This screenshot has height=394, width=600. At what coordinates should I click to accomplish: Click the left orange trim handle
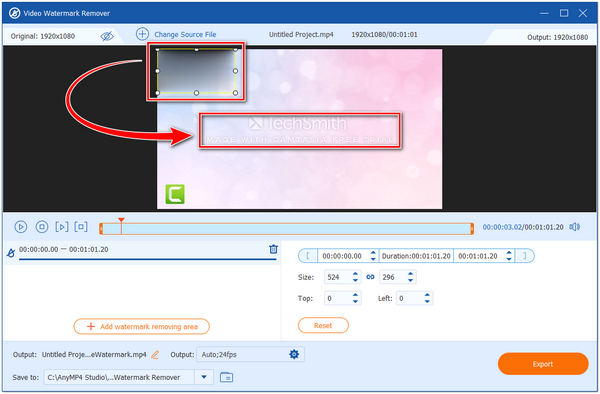click(x=101, y=229)
